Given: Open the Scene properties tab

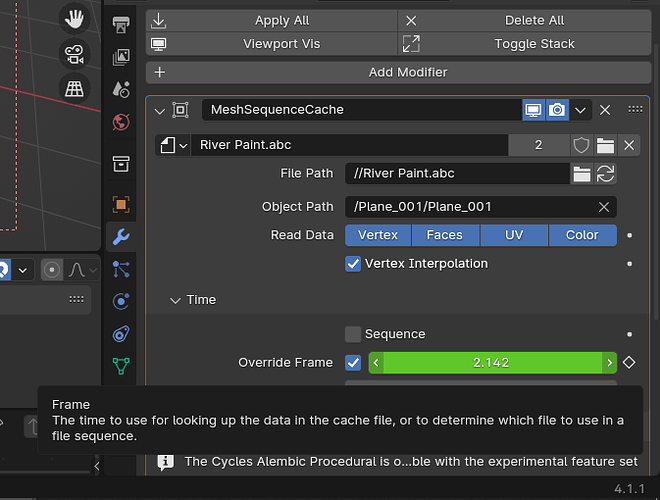Looking at the screenshot, I should (121, 89).
